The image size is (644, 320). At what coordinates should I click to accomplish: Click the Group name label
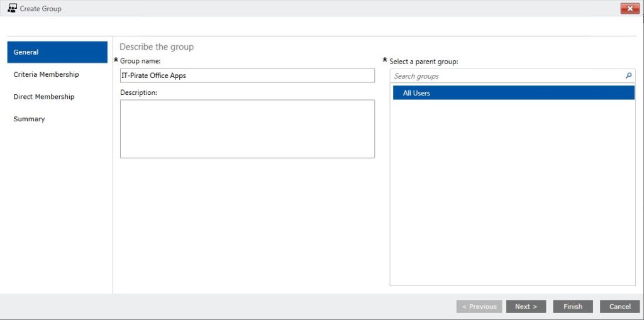click(140, 61)
